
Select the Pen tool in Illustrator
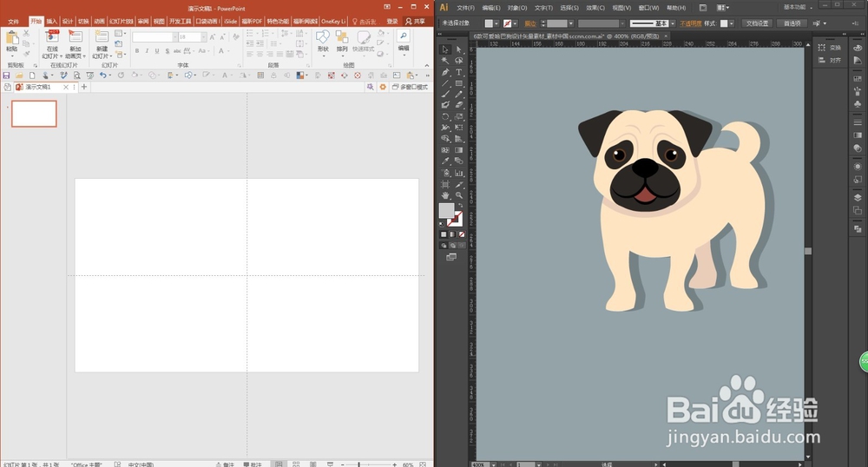[445, 73]
